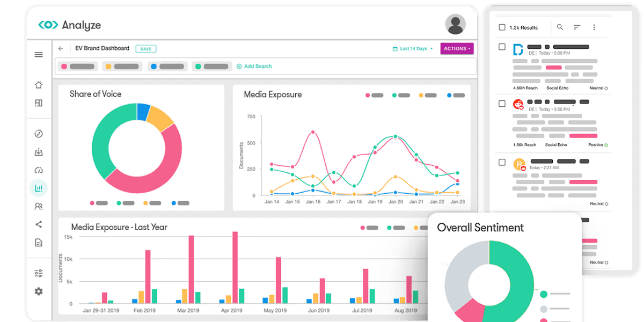Open the people audience icon in sidebar
The image size is (644, 322).
coord(39,206)
